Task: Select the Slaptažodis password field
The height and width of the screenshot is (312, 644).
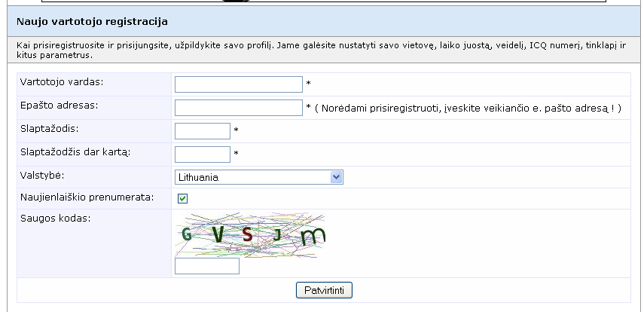Action: click(x=203, y=131)
